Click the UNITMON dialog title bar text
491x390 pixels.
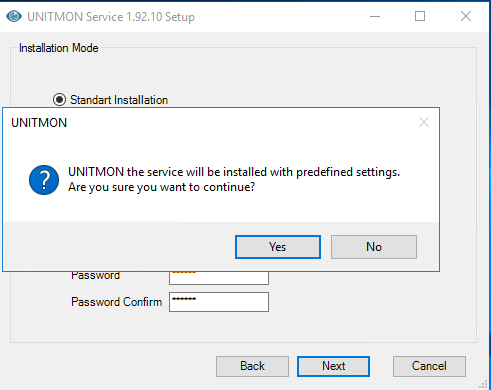(x=39, y=123)
